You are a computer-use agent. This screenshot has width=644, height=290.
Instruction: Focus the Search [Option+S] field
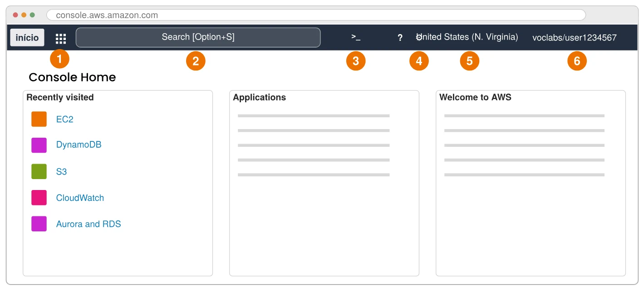pos(198,37)
